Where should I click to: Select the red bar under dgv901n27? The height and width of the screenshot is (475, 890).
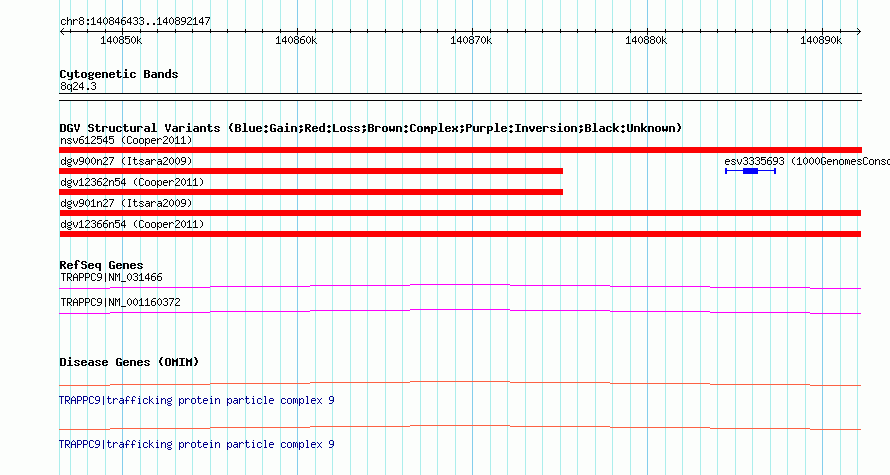point(460,213)
